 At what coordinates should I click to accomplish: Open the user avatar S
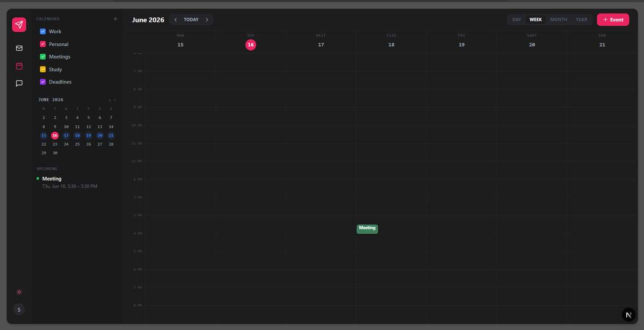point(19,310)
